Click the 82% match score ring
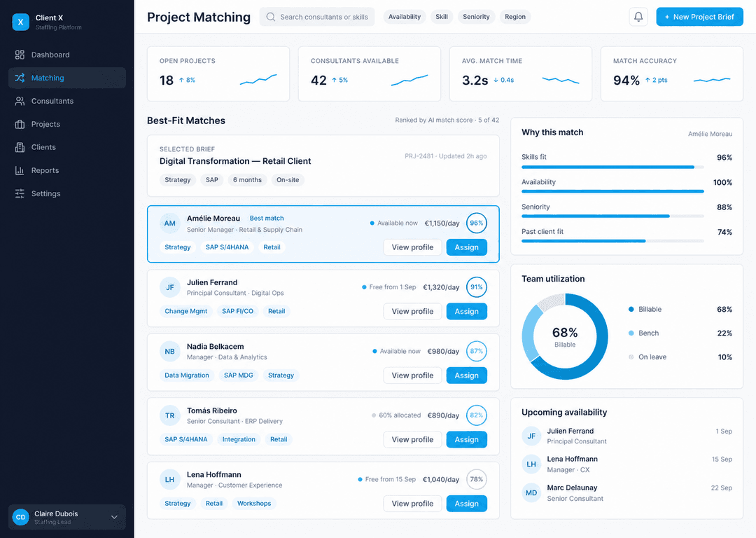 click(x=477, y=415)
